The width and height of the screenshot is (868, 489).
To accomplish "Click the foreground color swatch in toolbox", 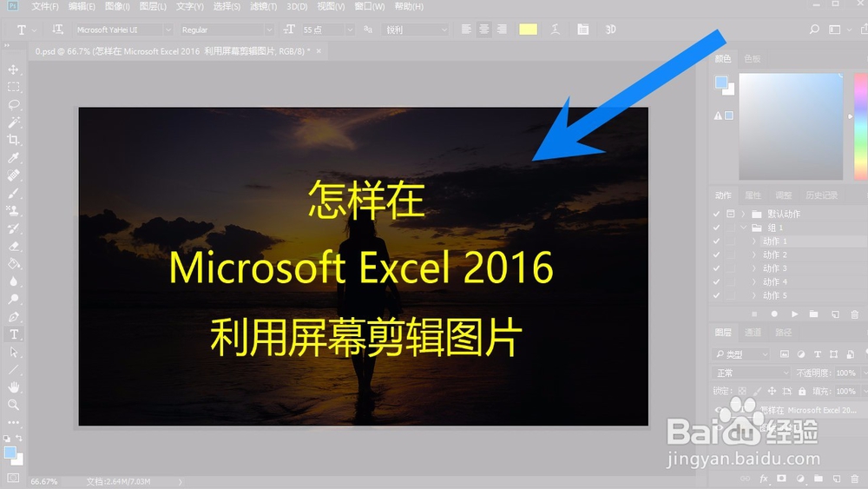I will pos(10,453).
